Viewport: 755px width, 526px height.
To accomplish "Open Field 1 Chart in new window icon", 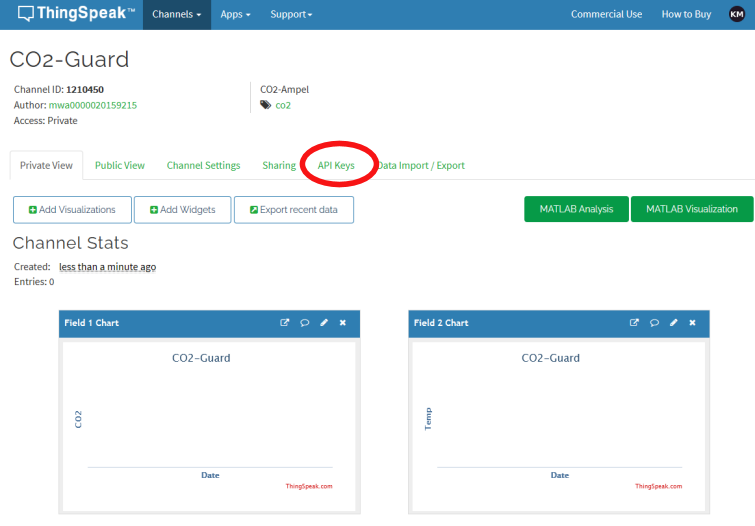I will (285, 323).
